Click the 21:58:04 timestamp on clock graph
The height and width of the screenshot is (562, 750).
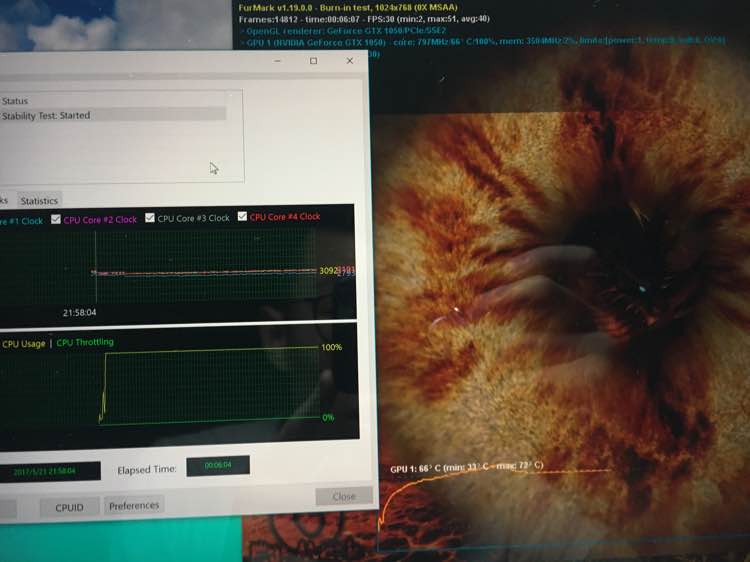tap(79, 312)
